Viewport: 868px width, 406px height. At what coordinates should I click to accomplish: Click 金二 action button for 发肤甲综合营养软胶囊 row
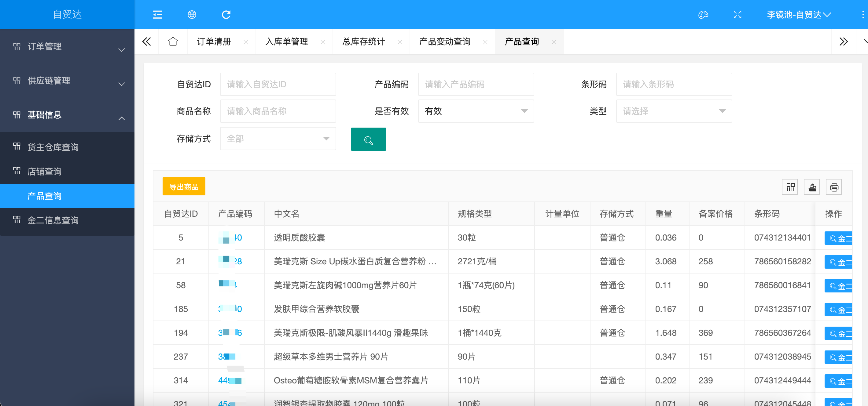click(838, 310)
